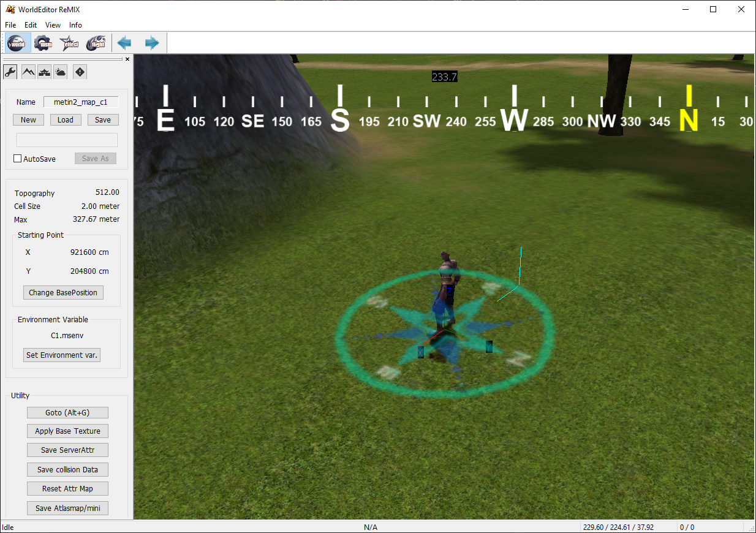This screenshot has width=756, height=533.
Task: Click the blue right arrow
Action: (151, 43)
